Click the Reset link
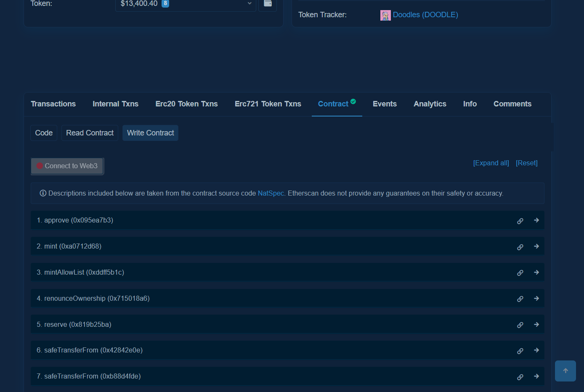 [527, 163]
